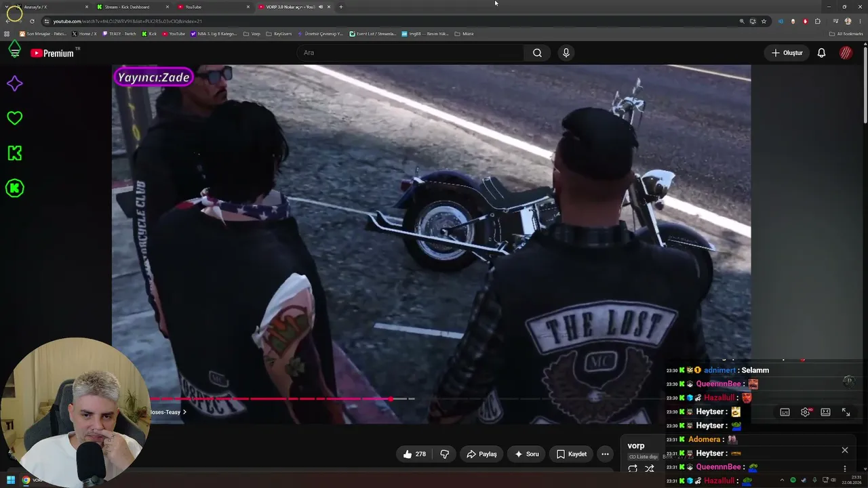Switch to the YouTube tab
The image size is (868, 488).
click(x=213, y=7)
